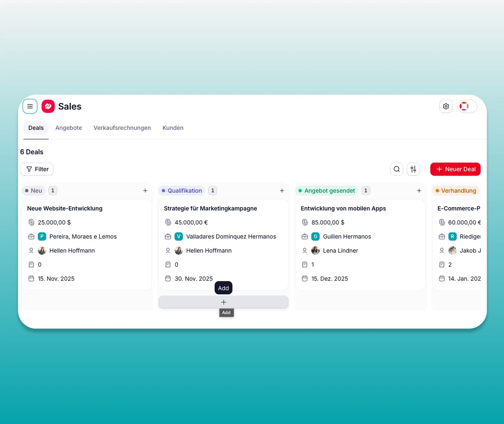Open the Kunden tab
The image size is (504, 424).
click(x=172, y=128)
